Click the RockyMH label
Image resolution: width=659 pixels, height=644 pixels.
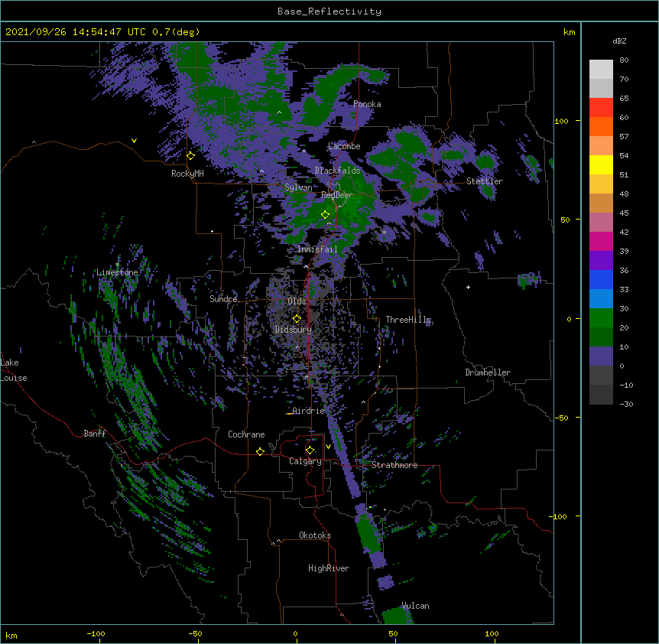tap(187, 174)
